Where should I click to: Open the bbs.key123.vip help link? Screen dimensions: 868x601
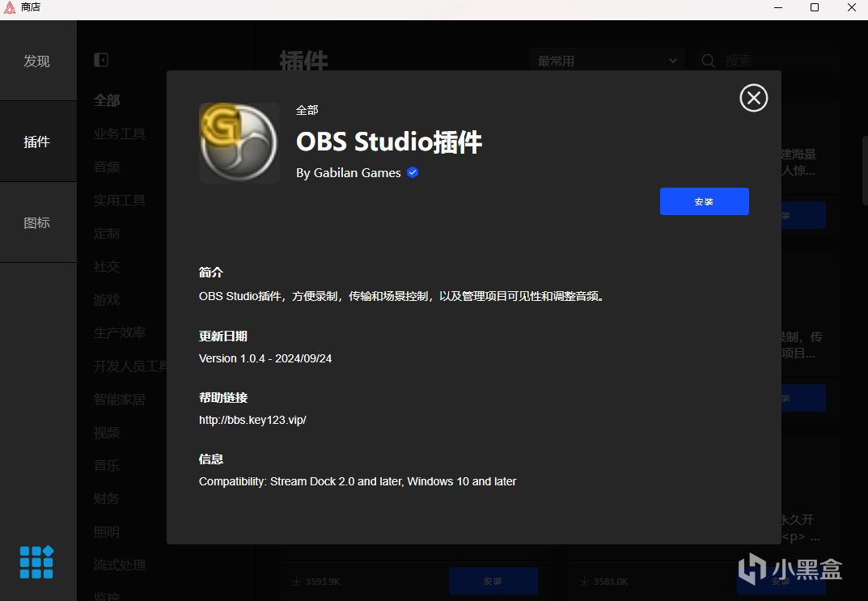pos(252,420)
